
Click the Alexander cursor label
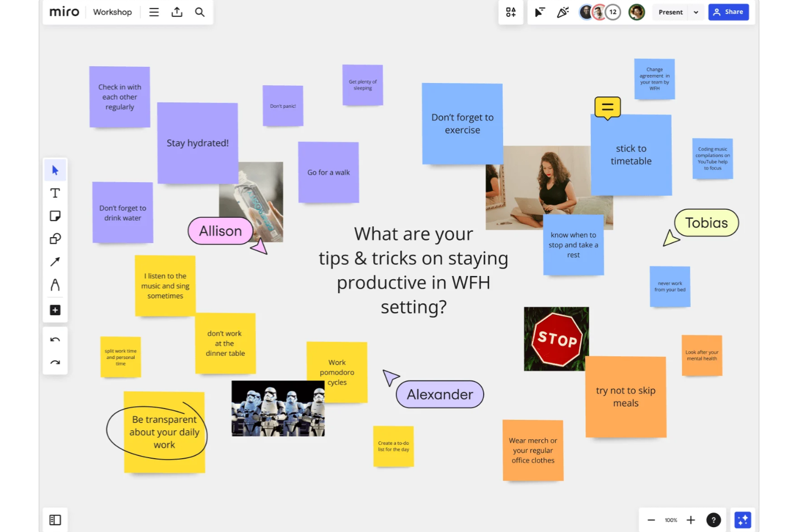pos(440,395)
